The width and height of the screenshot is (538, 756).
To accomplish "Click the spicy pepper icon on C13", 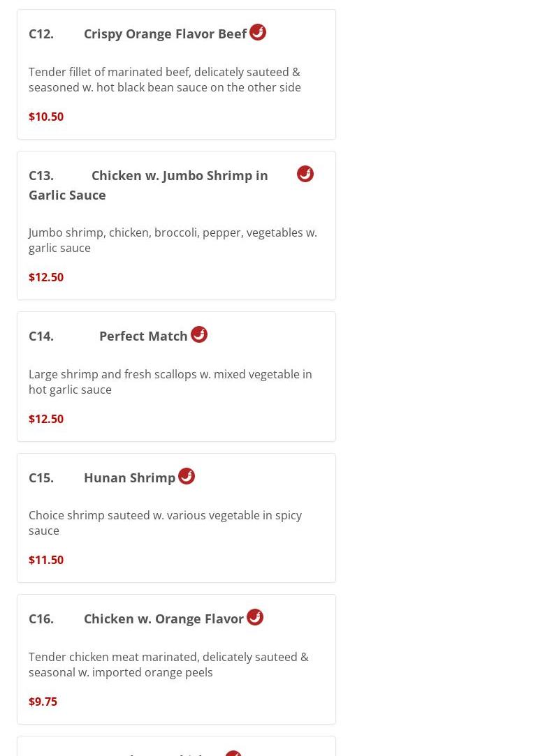I will pyautogui.click(x=305, y=174).
